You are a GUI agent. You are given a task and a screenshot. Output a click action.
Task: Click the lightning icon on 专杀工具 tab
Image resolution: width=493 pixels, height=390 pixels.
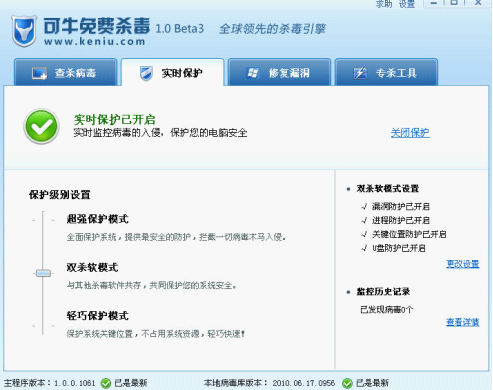360,73
